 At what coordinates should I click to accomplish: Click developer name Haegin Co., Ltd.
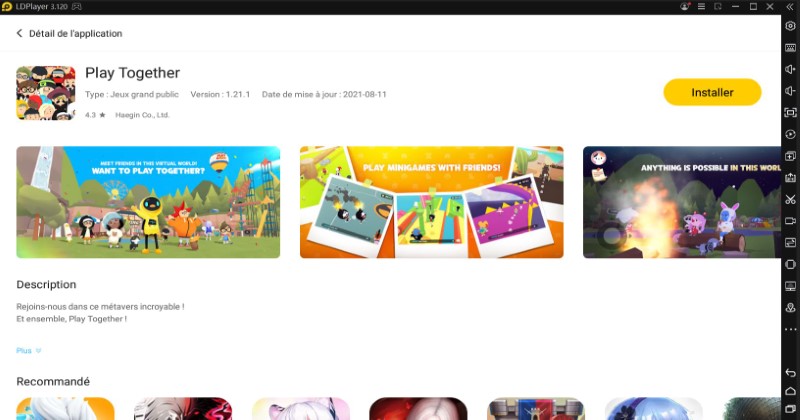pos(142,115)
